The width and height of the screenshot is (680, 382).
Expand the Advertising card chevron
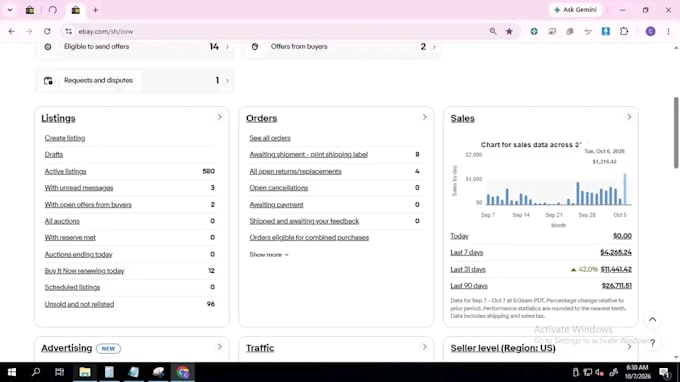[219, 347]
